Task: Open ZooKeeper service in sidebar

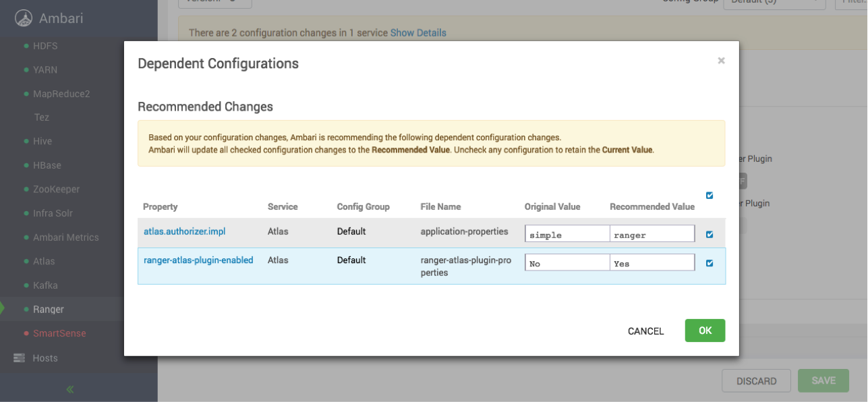Action: pyautogui.click(x=57, y=190)
